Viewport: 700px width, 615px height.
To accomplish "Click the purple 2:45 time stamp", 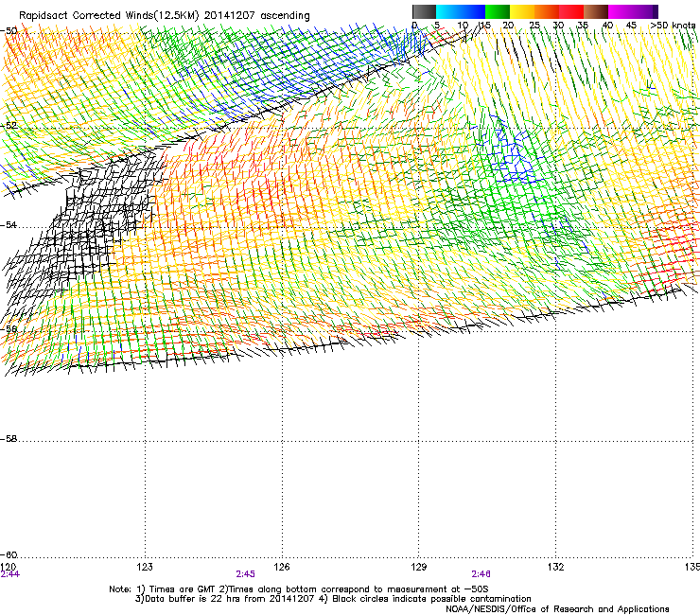I will coord(246,574).
